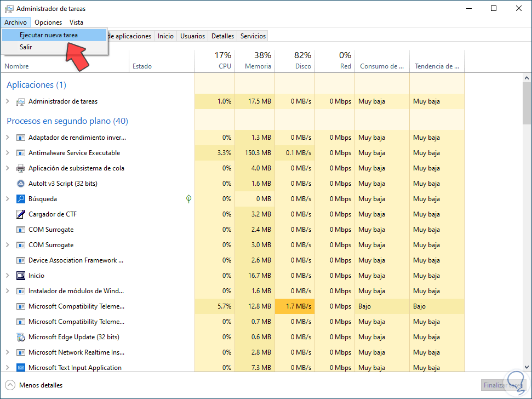532x399 pixels.
Task: Click Procesos en segundo plano (40) heading
Action: [67, 121]
